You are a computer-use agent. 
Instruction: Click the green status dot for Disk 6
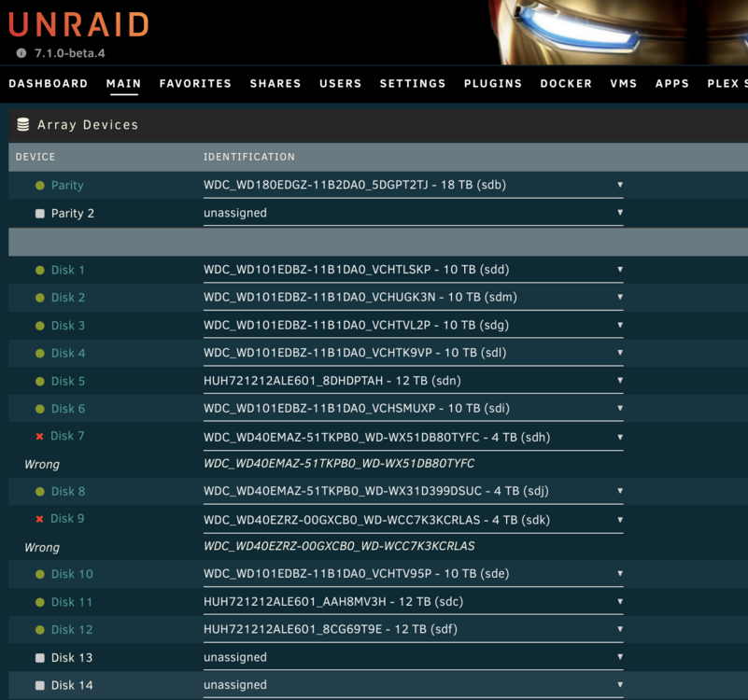[40, 409]
